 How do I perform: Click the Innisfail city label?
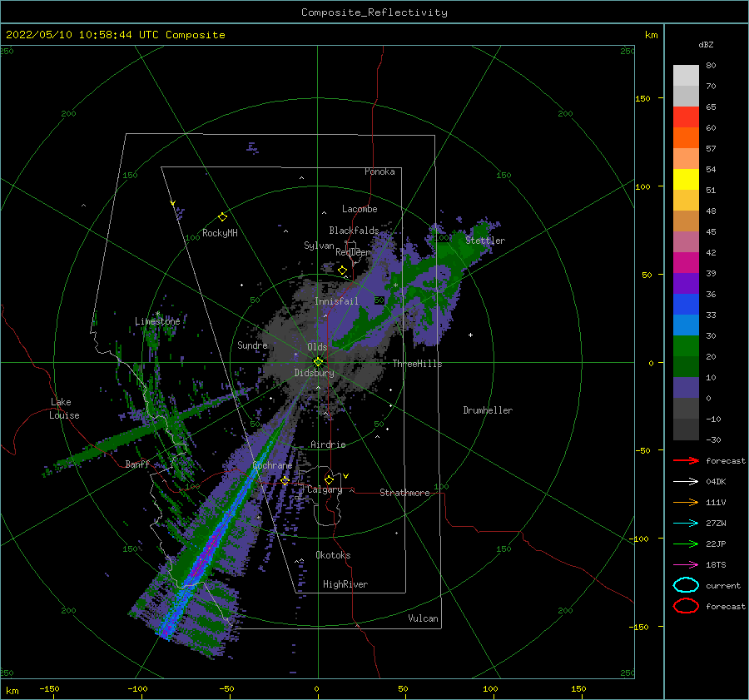pyautogui.click(x=336, y=301)
